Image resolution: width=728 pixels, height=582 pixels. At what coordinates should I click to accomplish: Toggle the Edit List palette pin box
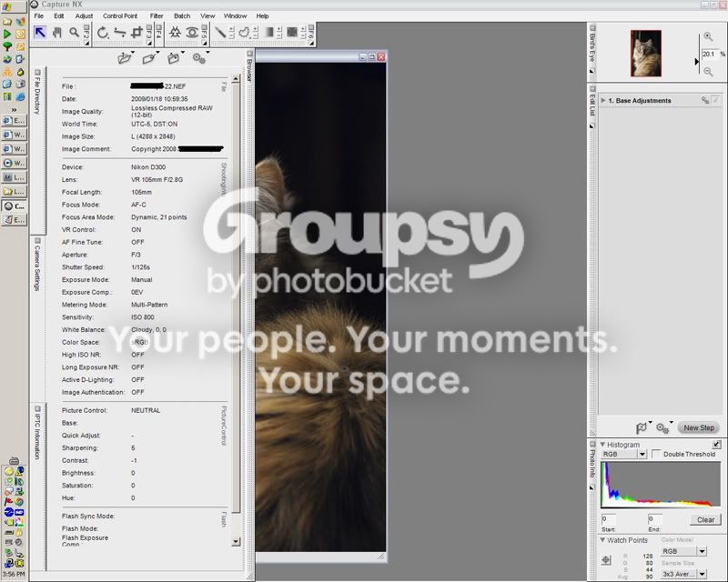pos(592,88)
